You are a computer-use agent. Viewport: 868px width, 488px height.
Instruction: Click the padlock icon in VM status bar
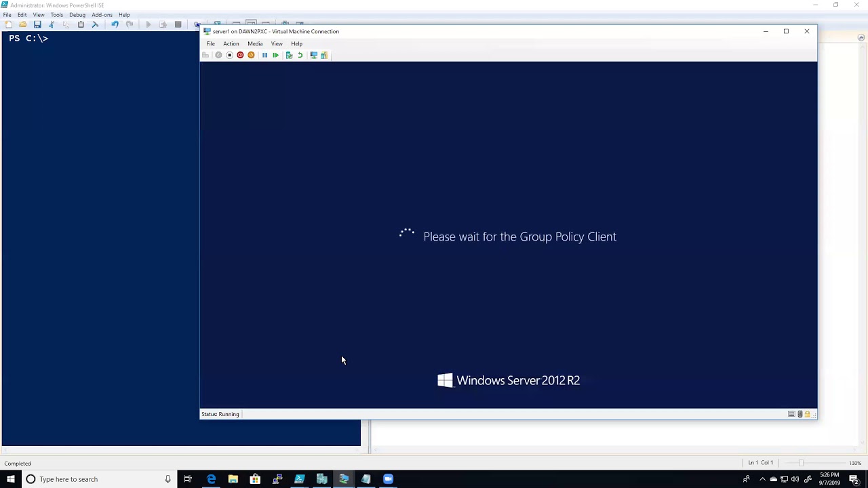[807, 414]
